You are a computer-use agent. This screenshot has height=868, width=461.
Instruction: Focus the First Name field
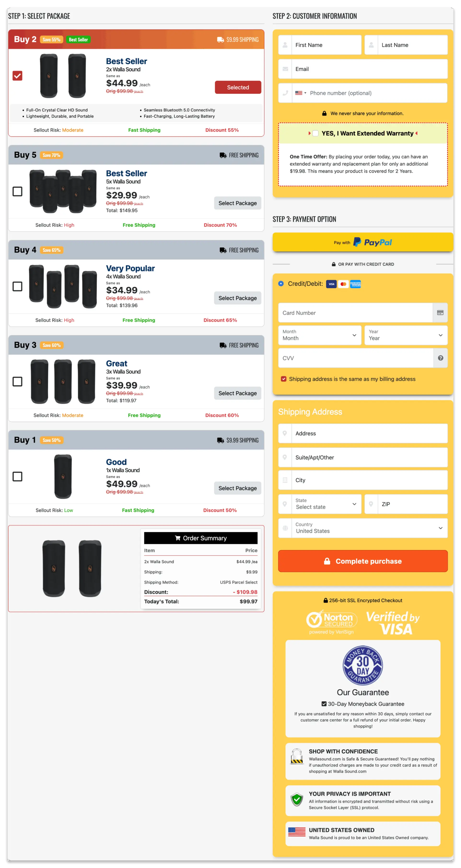(x=326, y=45)
